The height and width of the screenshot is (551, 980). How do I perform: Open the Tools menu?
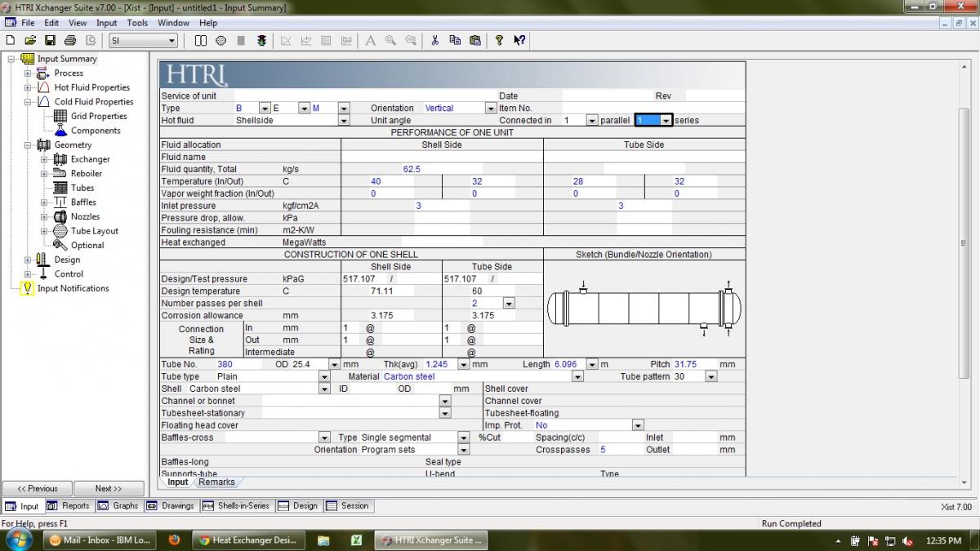tap(138, 23)
